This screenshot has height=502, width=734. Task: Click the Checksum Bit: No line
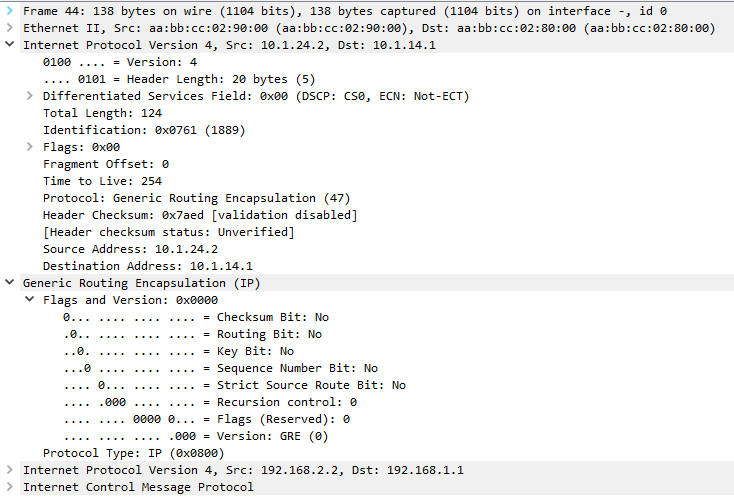click(x=195, y=317)
